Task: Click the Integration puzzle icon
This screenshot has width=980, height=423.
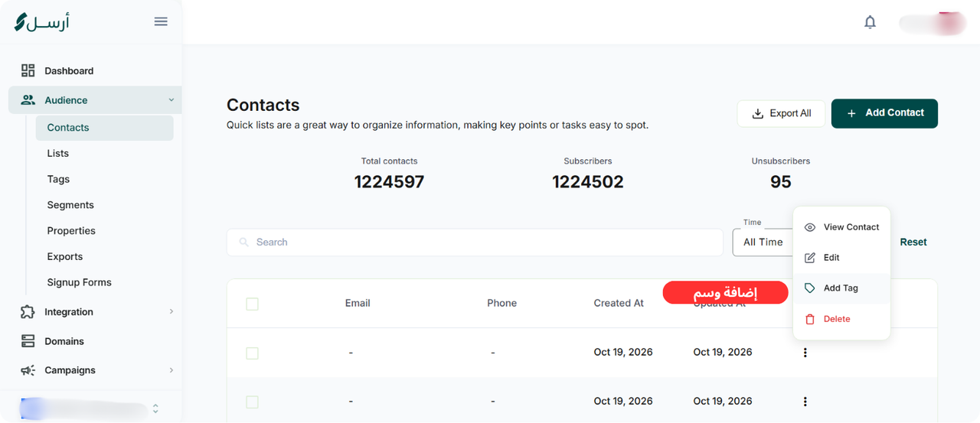Action: [28, 312]
